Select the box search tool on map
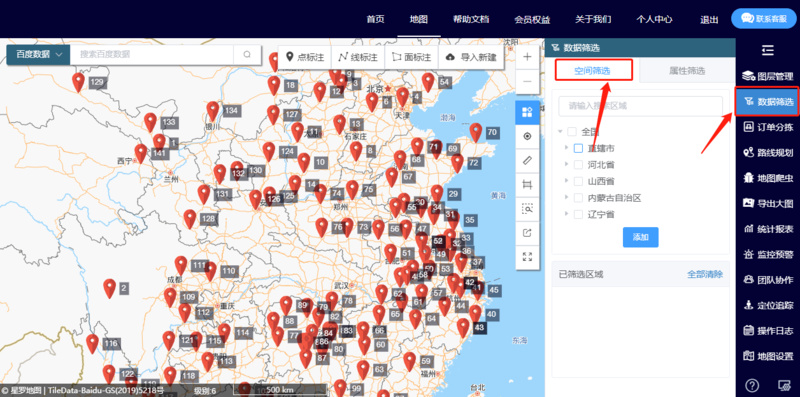Screen dimensions: 800x397 click(528, 209)
